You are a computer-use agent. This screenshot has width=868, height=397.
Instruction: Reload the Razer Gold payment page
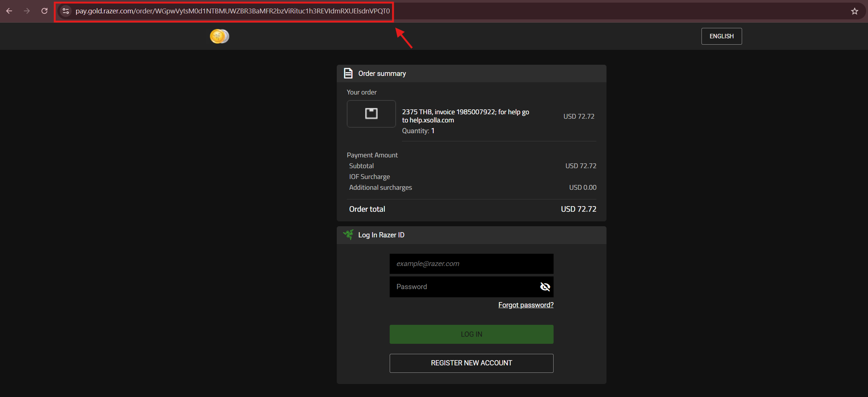[x=44, y=11]
